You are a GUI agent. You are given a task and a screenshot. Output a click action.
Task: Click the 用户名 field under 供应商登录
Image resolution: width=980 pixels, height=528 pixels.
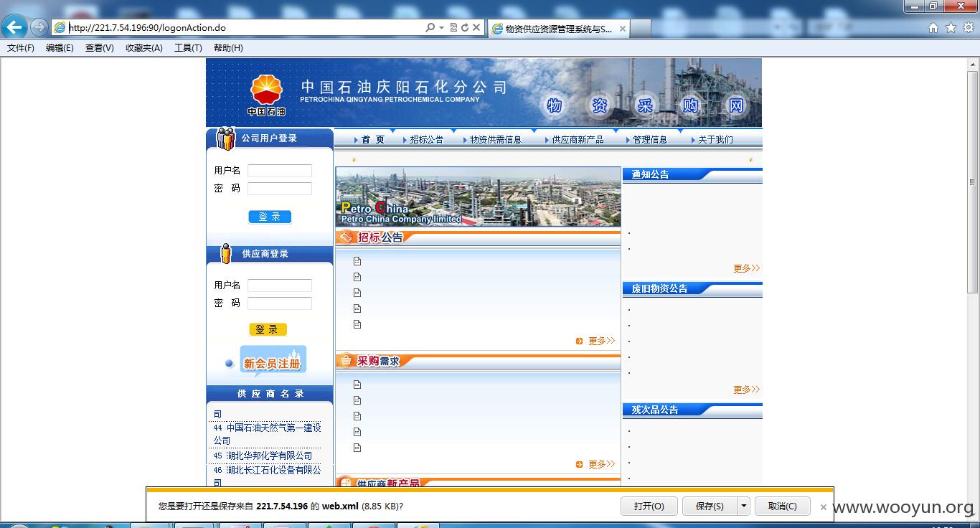[x=280, y=286]
